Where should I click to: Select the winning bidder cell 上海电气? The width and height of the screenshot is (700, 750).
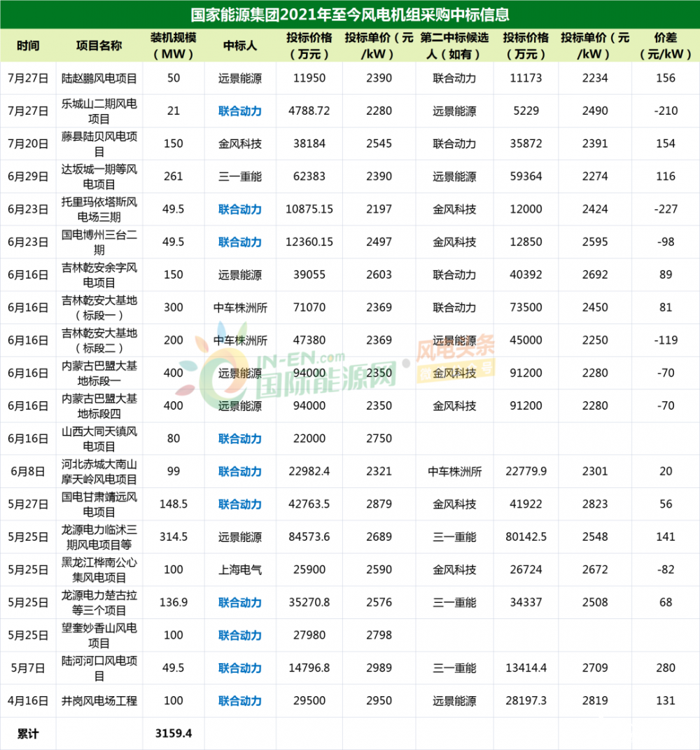[x=240, y=569]
